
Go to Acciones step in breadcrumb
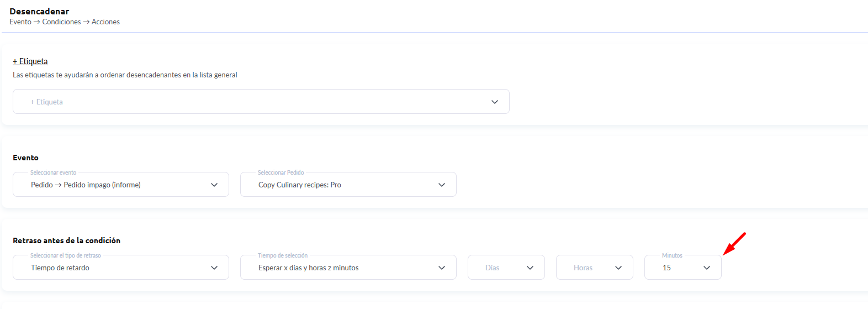coord(105,22)
